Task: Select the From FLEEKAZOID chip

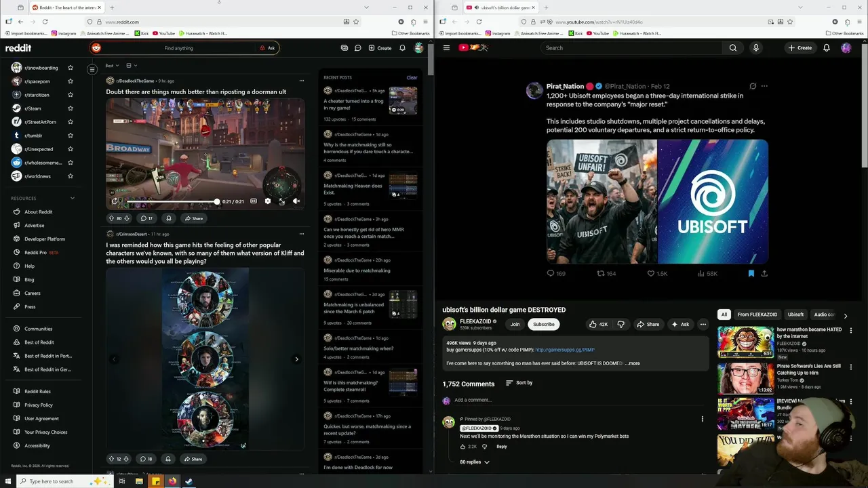Action: [x=757, y=314]
